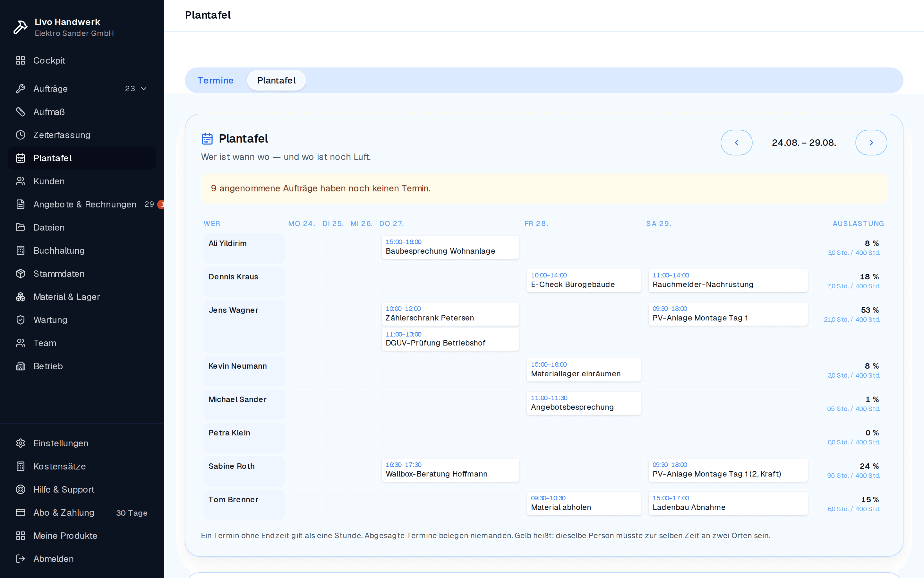Click the Petra Klein row name
The image size is (924, 578).
pyautogui.click(x=229, y=433)
